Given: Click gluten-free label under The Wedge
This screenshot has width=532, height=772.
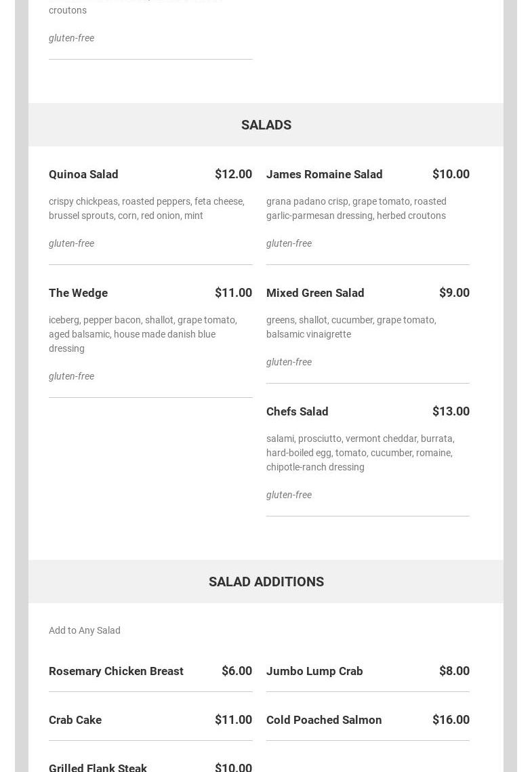Looking at the screenshot, I should pyautogui.click(x=71, y=376).
